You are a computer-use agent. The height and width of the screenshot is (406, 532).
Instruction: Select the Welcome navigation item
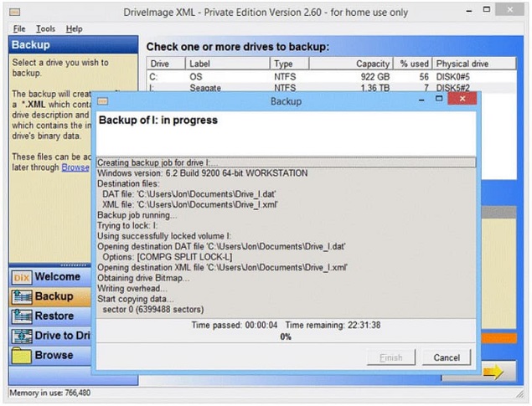tap(50, 277)
